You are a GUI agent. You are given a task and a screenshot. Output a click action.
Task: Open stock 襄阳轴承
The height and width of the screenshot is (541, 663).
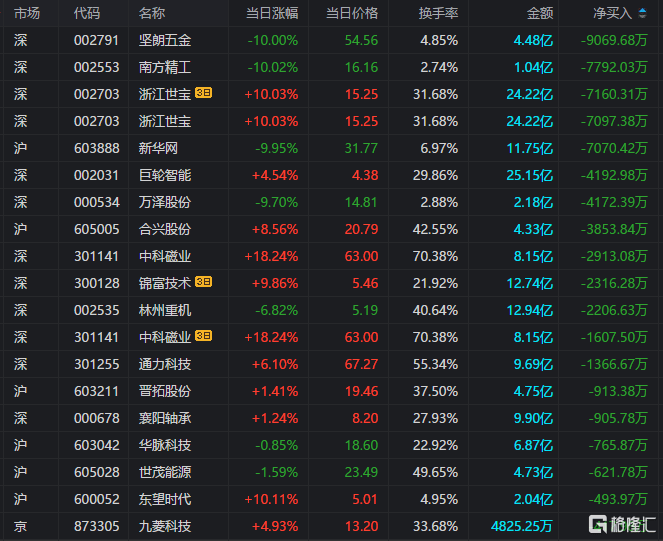tap(165, 419)
